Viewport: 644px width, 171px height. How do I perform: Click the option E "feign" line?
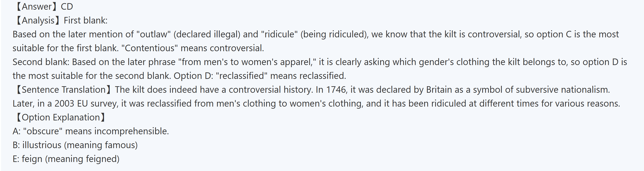coord(66,159)
